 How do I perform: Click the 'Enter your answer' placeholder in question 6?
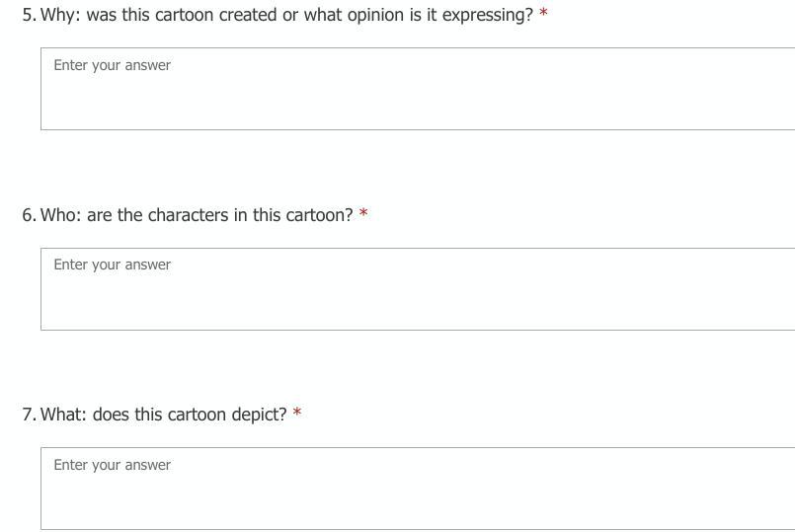pos(113,265)
